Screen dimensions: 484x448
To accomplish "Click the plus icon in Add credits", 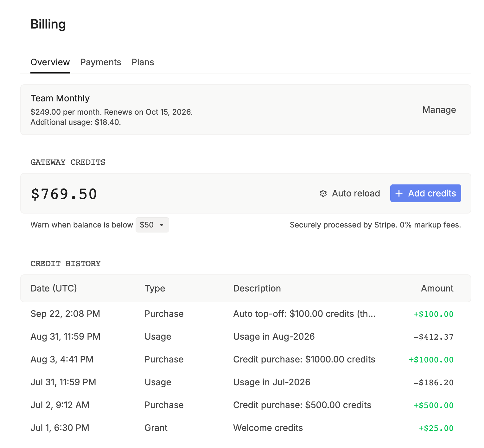I will 399,193.
